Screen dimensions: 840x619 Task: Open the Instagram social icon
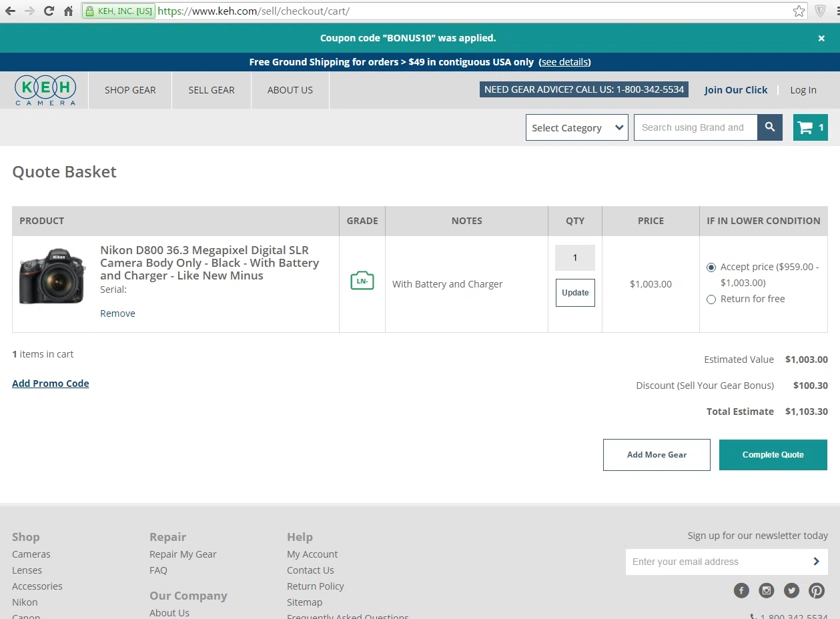point(767,590)
